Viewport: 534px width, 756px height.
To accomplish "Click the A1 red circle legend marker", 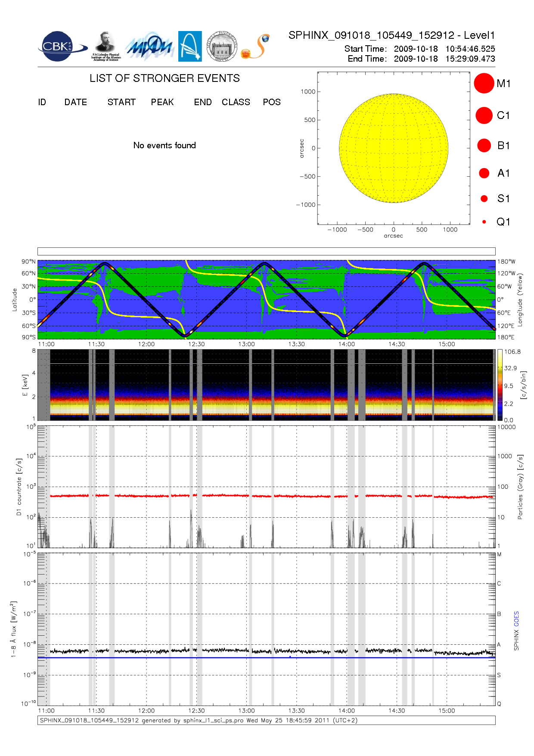I will click(x=484, y=173).
